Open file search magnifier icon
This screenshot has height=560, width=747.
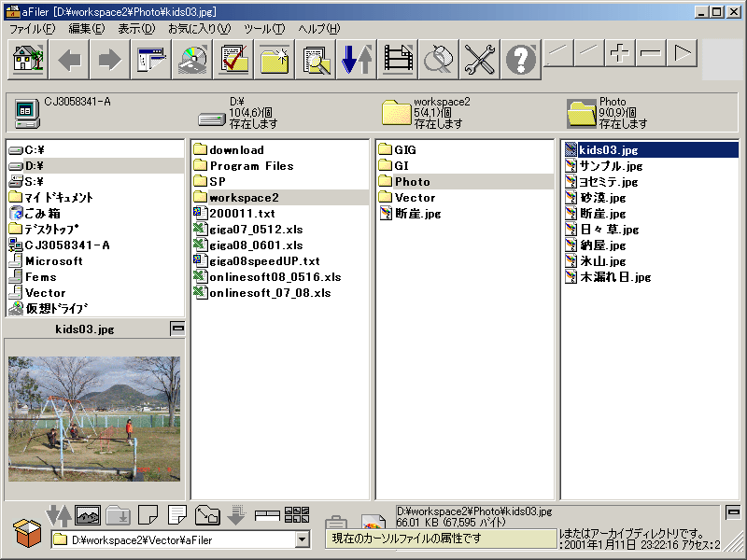[x=316, y=59]
